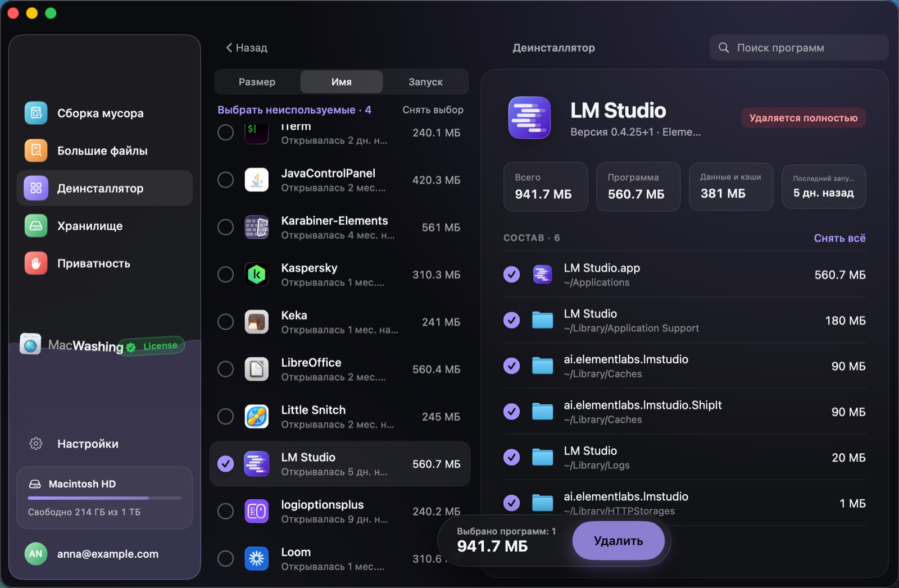
Task: Click the Удалить button
Action: coord(619,541)
